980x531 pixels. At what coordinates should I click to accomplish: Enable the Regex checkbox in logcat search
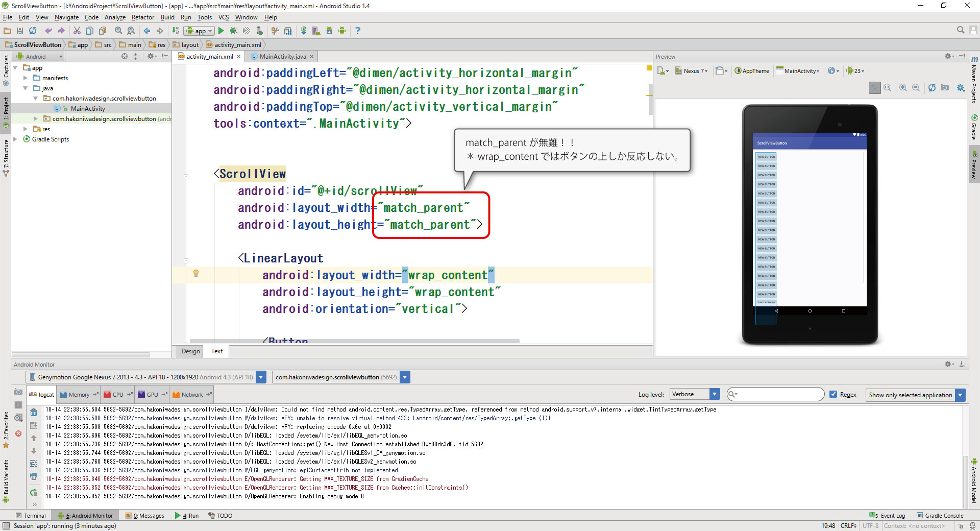(x=833, y=394)
